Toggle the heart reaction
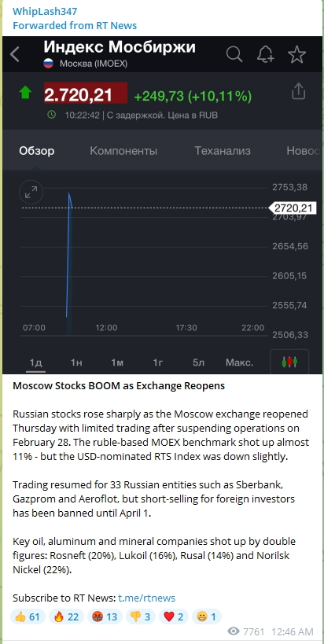This screenshot has height=644, width=324. point(173,616)
